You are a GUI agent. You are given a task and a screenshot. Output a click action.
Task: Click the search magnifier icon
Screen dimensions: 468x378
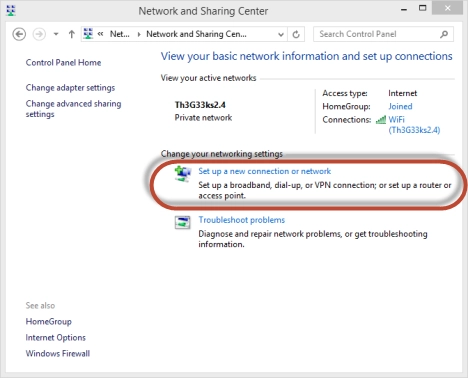click(444, 34)
